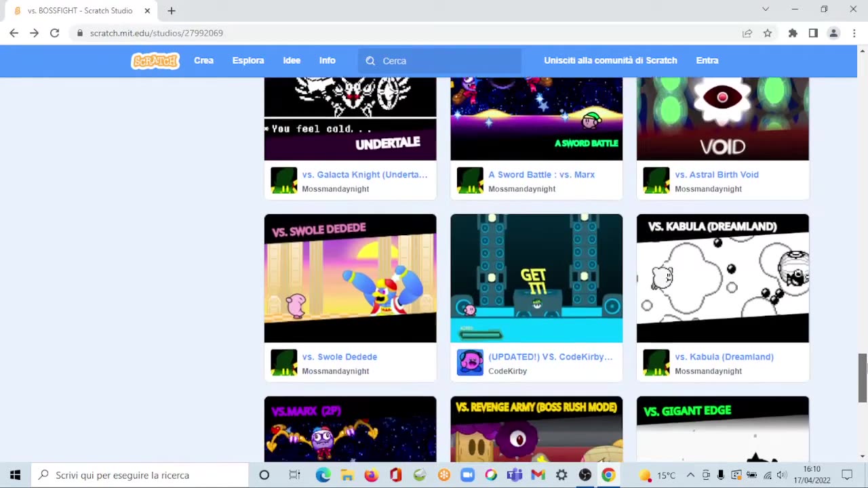This screenshot has width=868, height=488.
Task: Open the Chrome tab search chevron
Action: (766, 9)
